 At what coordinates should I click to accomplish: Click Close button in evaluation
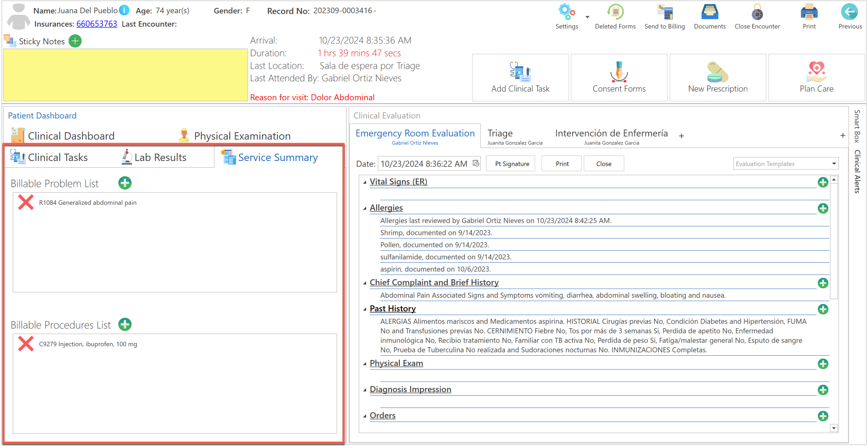604,164
